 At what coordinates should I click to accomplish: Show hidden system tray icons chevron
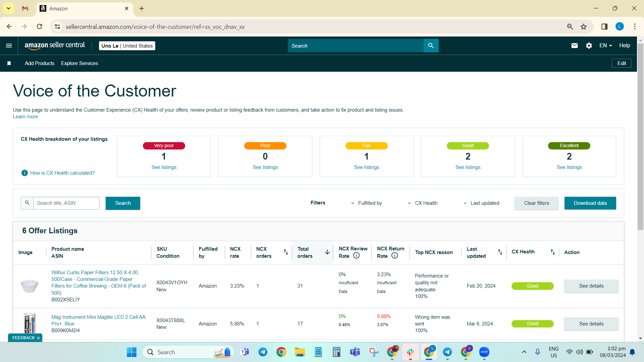(524, 352)
